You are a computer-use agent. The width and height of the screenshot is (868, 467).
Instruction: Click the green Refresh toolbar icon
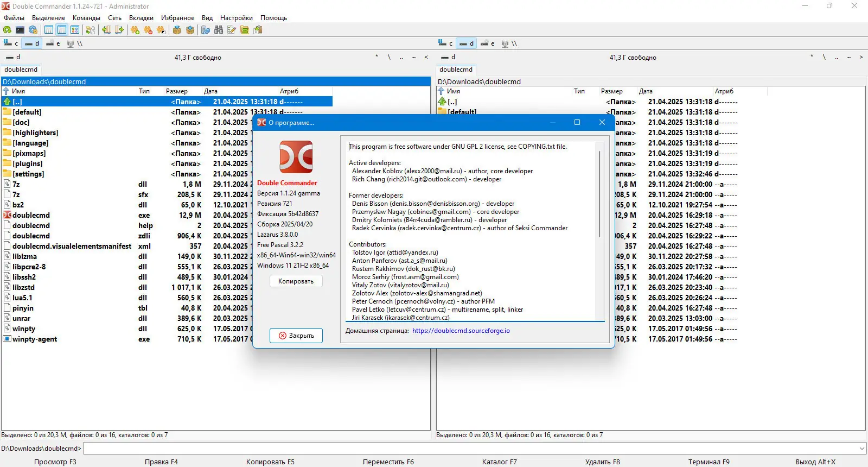tap(7, 30)
